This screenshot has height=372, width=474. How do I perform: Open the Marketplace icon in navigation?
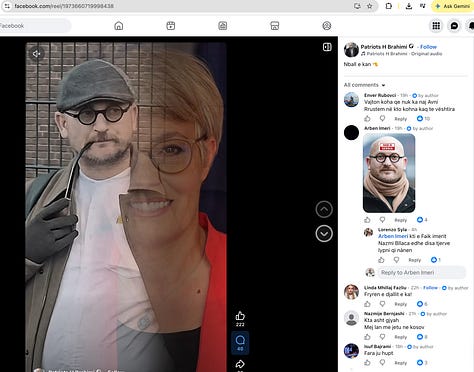(x=275, y=26)
